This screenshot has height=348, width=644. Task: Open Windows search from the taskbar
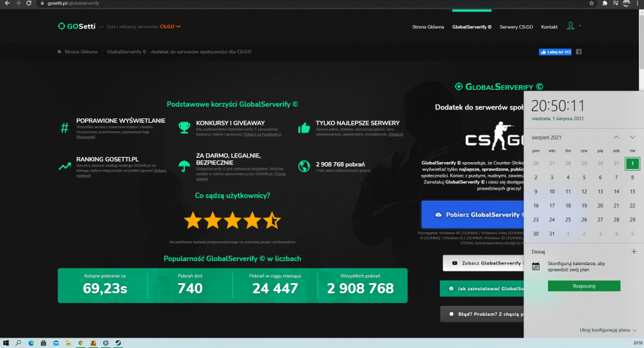pos(18,343)
